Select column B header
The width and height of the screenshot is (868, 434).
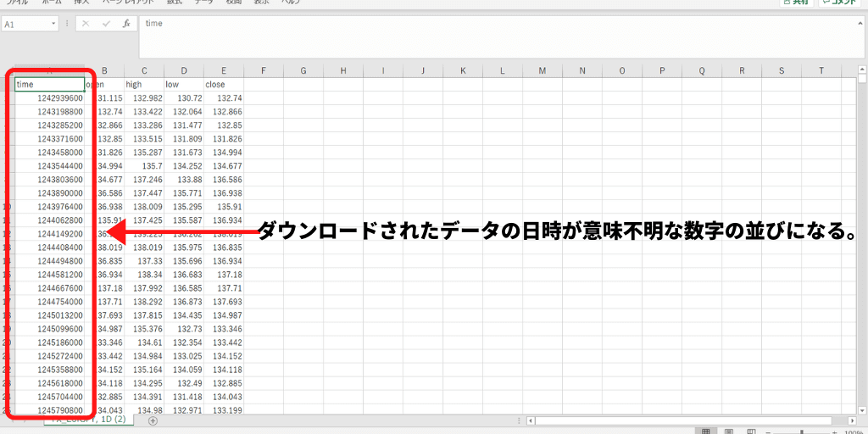click(104, 71)
